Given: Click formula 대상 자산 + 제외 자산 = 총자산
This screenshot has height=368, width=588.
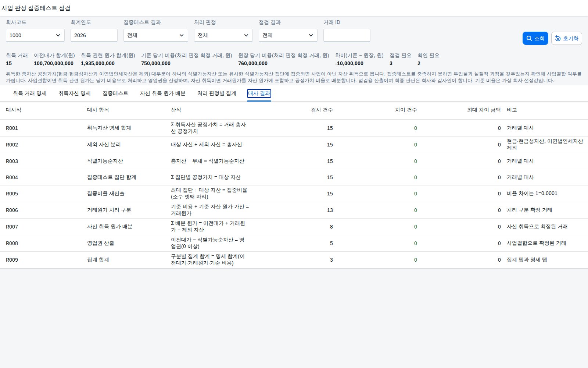Looking at the screenshot, I should click(x=207, y=145).
